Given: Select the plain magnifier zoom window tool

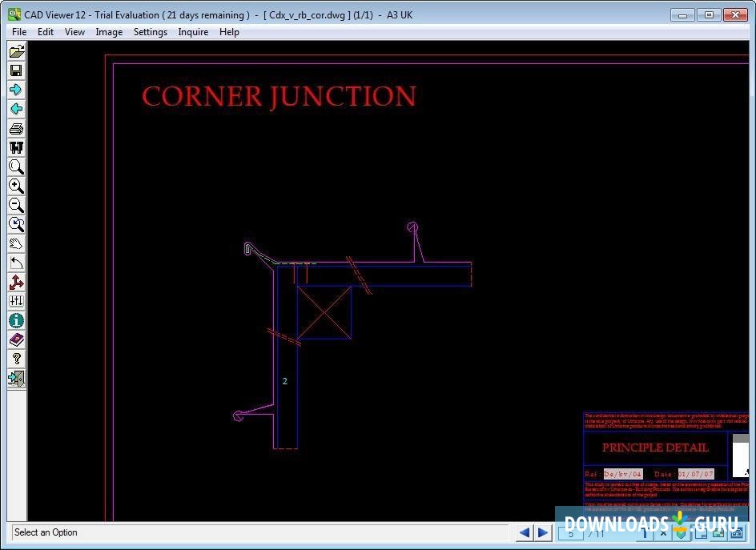Looking at the screenshot, I should [x=16, y=167].
